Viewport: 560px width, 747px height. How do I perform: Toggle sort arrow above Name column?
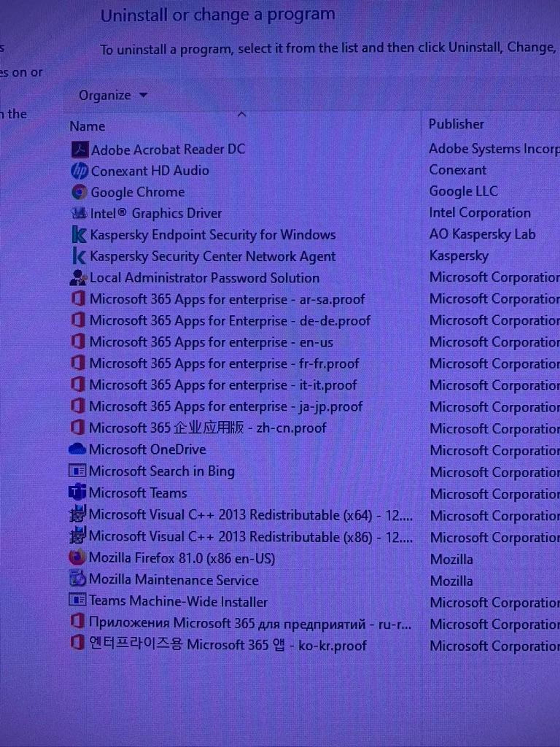242,115
